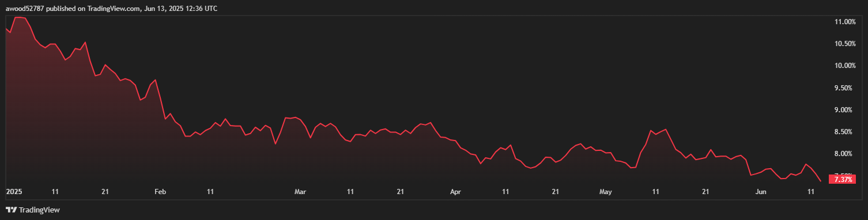Image resolution: width=868 pixels, height=220 pixels.
Task: Click the 11.00% price axis label
Action: 844,22
